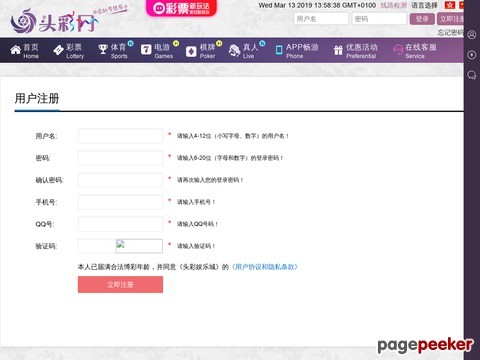Screen dimensions: 480x360
Task: Focus the registration 密码 input field
Action: click(x=120, y=158)
